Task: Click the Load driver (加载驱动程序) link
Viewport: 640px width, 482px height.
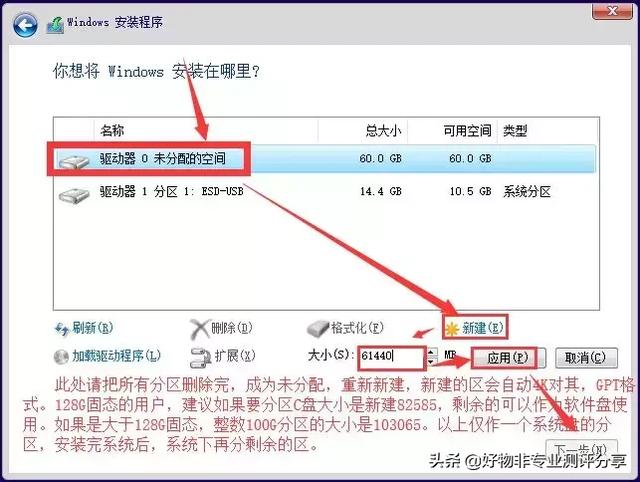Action: (x=116, y=356)
